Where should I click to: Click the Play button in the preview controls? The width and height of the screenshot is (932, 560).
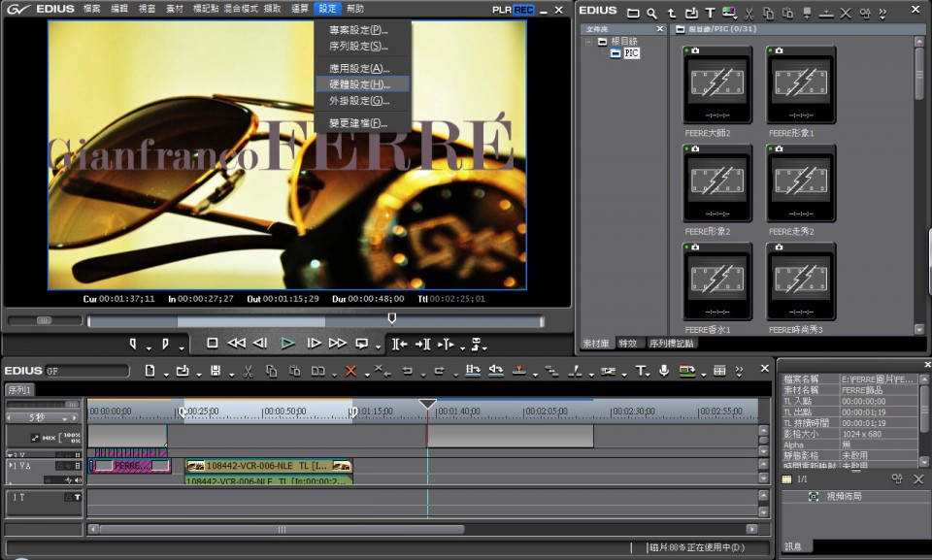click(287, 344)
